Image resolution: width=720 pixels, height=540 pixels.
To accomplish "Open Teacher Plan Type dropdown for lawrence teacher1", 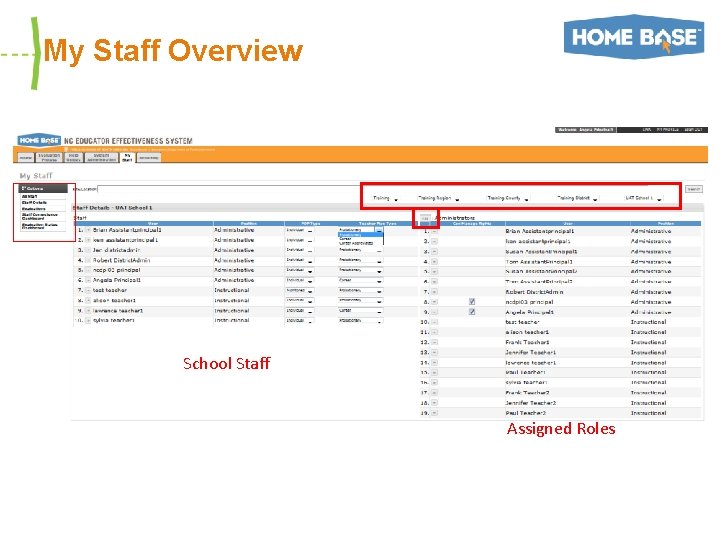I will coord(360,311).
